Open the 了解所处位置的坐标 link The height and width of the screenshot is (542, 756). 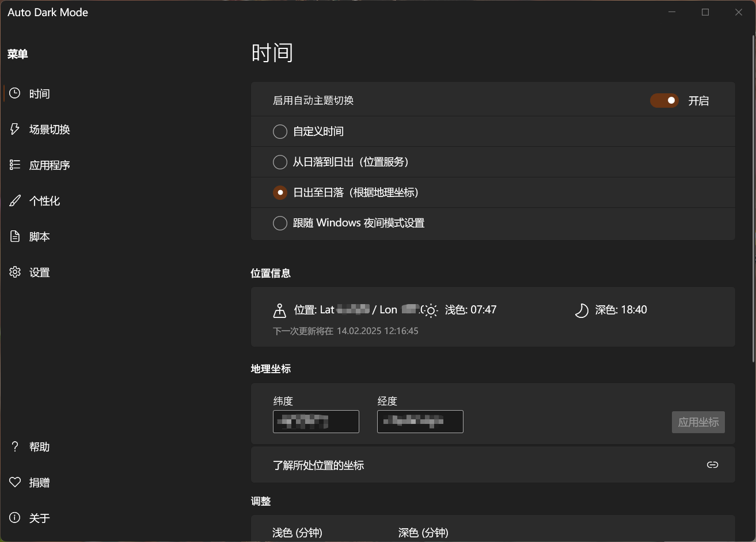(318, 465)
